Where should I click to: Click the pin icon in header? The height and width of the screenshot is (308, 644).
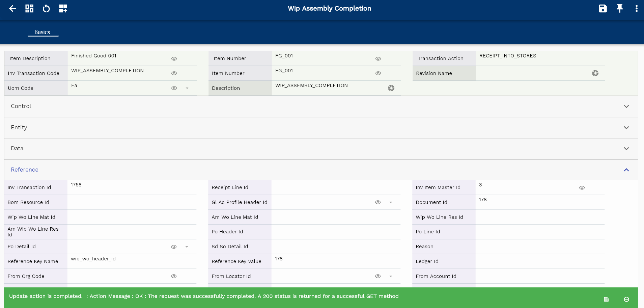click(619, 8)
